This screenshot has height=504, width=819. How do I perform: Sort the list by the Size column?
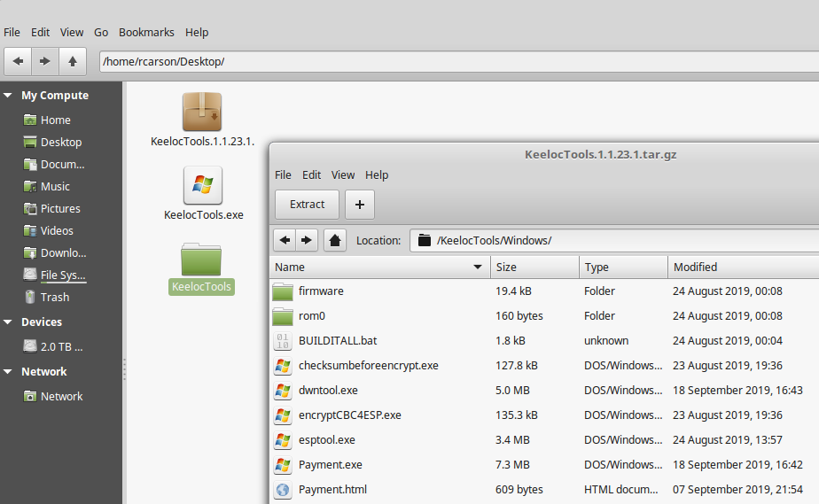point(535,267)
